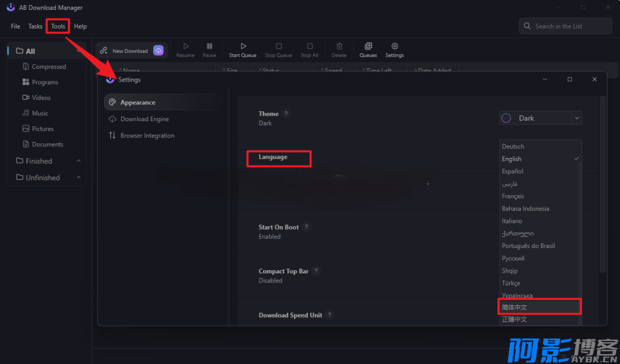Select the All category folder

pos(46,51)
